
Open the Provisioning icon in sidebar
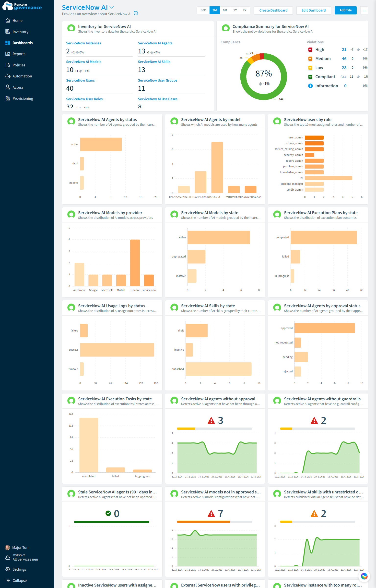pyautogui.click(x=8, y=98)
